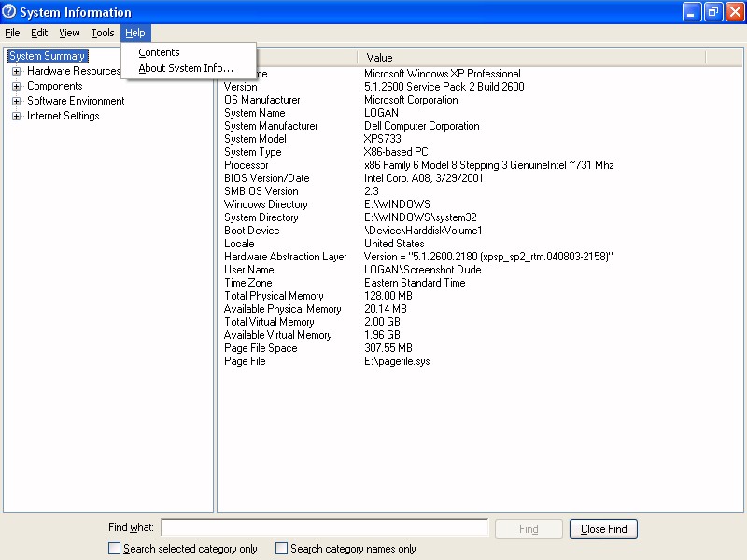Expand the Hardware Resources node
The image size is (747, 560).
[x=16, y=72]
